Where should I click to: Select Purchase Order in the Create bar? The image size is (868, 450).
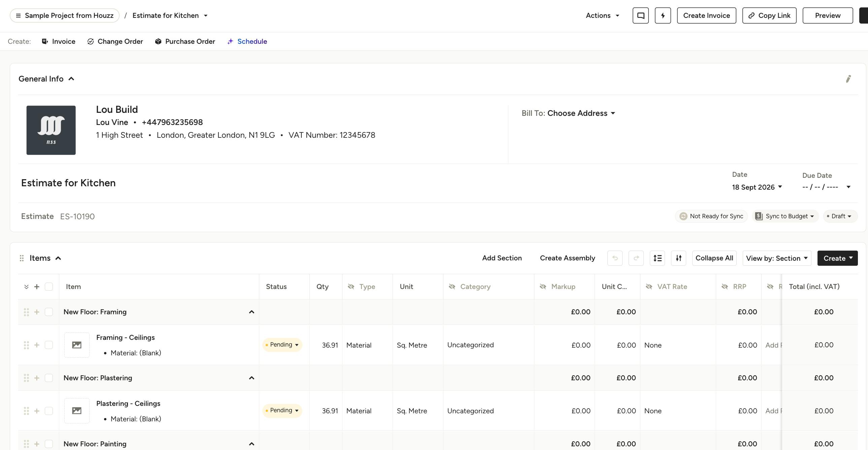pos(185,41)
